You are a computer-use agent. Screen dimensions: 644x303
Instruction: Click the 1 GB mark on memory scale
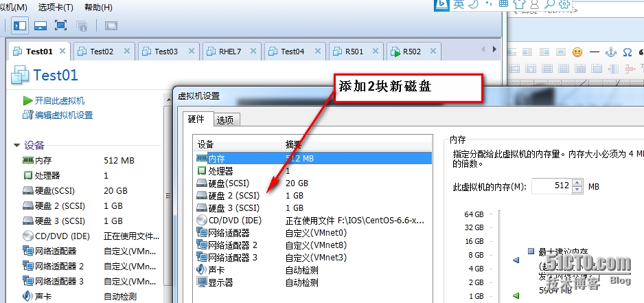pyautogui.click(x=476, y=296)
